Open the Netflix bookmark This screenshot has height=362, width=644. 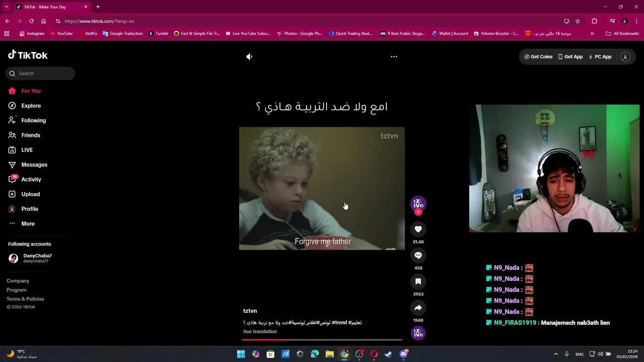coord(88,34)
